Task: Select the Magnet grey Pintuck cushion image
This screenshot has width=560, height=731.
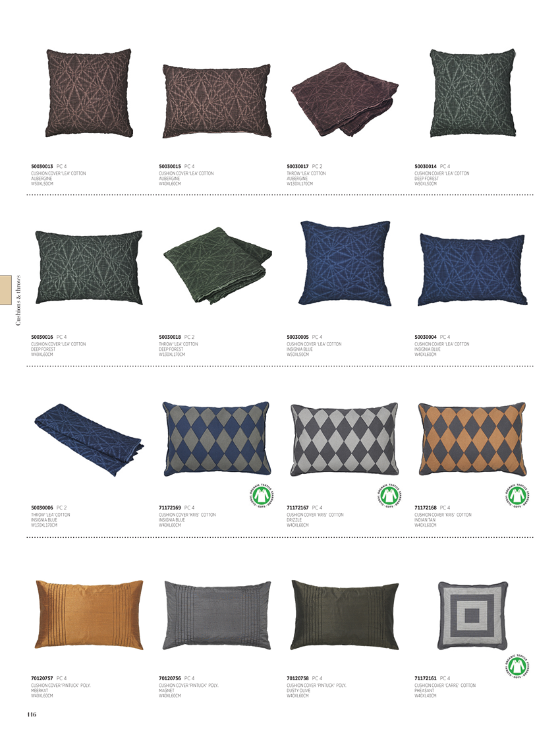Action: 217,616
